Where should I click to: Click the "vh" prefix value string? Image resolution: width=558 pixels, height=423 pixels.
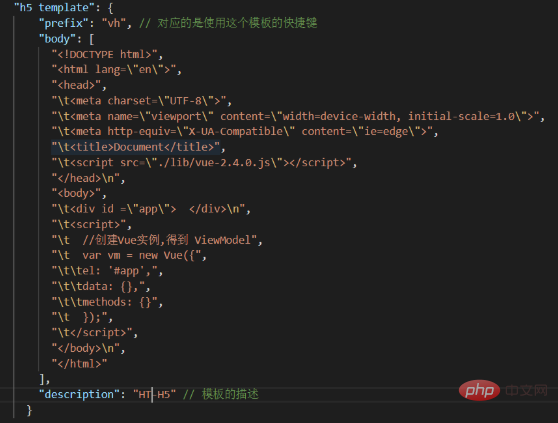[x=114, y=23]
